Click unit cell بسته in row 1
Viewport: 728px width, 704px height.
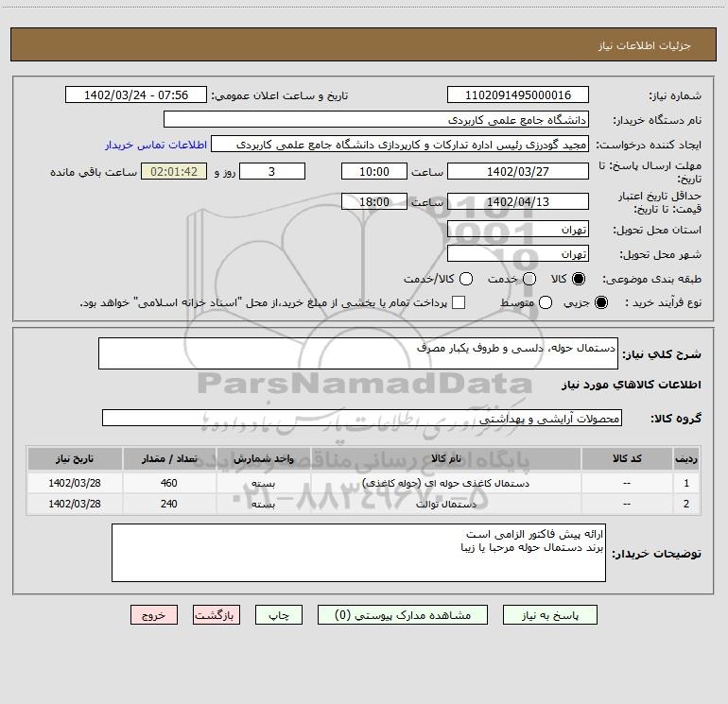point(263,483)
